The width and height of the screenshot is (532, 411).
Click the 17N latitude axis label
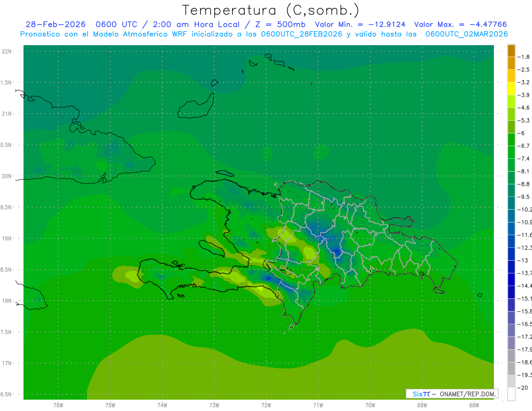tap(7, 363)
